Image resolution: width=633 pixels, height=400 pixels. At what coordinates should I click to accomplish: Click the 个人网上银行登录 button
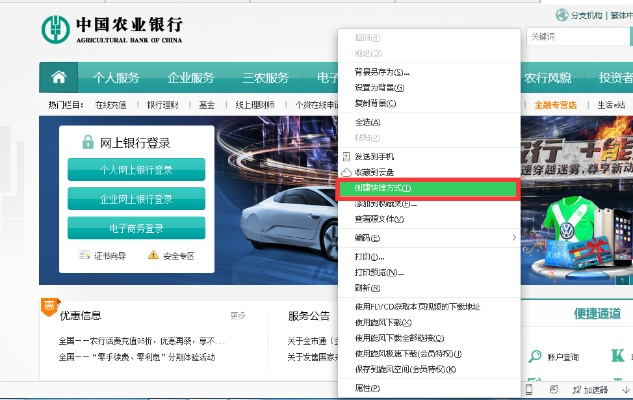pyautogui.click(x=136, y=170)
